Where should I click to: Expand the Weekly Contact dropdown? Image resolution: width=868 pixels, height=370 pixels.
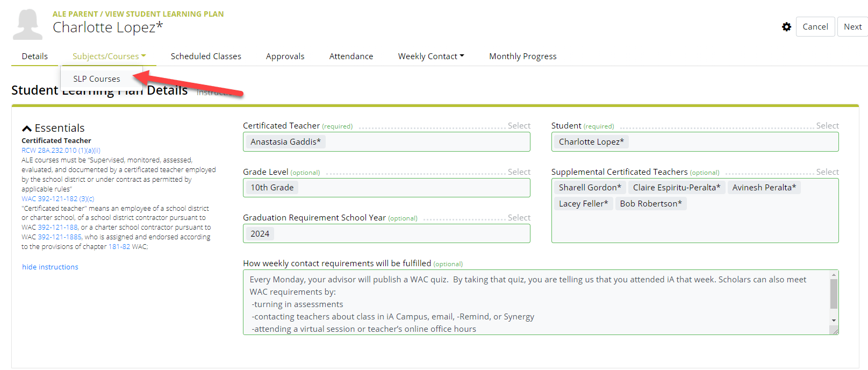click(x=431, y=55)
